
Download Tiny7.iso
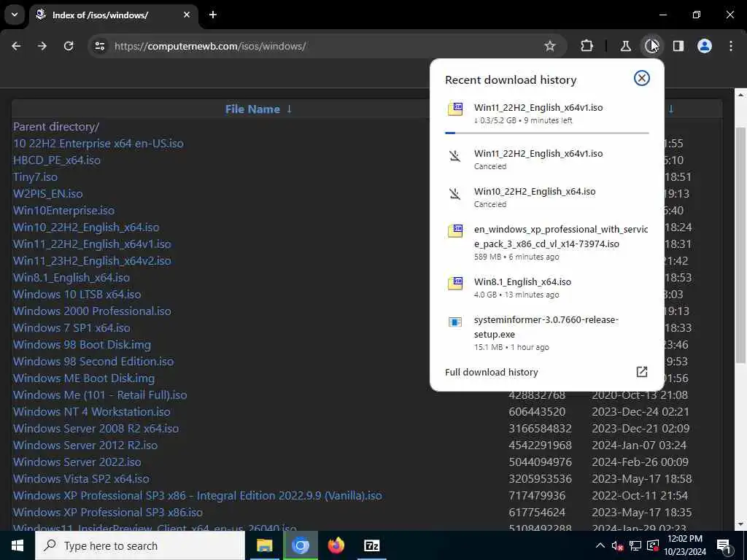(x=35, y=176)
